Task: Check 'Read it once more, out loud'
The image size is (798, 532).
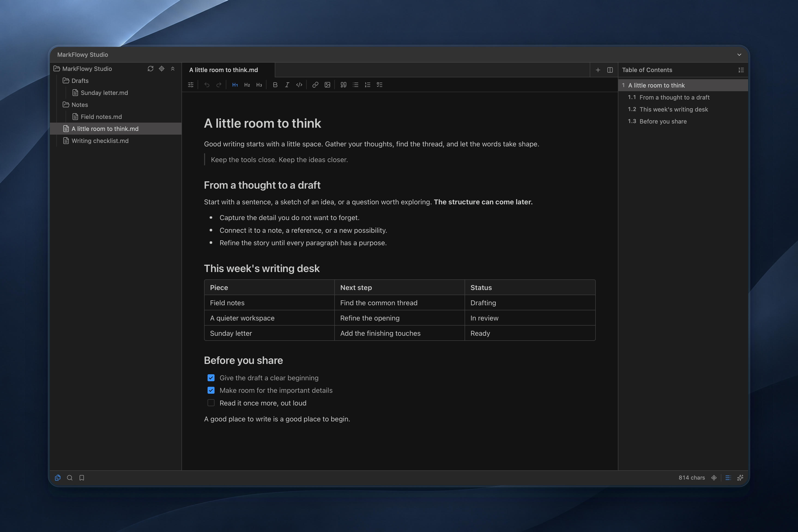Action: pyautogui.click(x=211, y=403)
